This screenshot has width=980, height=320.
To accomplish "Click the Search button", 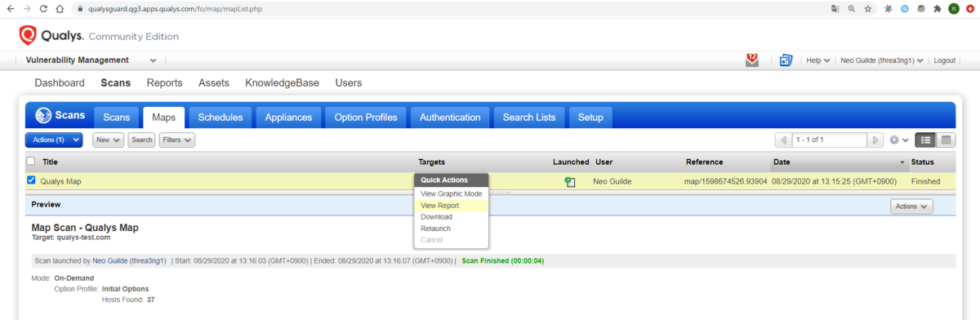I will click(142, 140).
